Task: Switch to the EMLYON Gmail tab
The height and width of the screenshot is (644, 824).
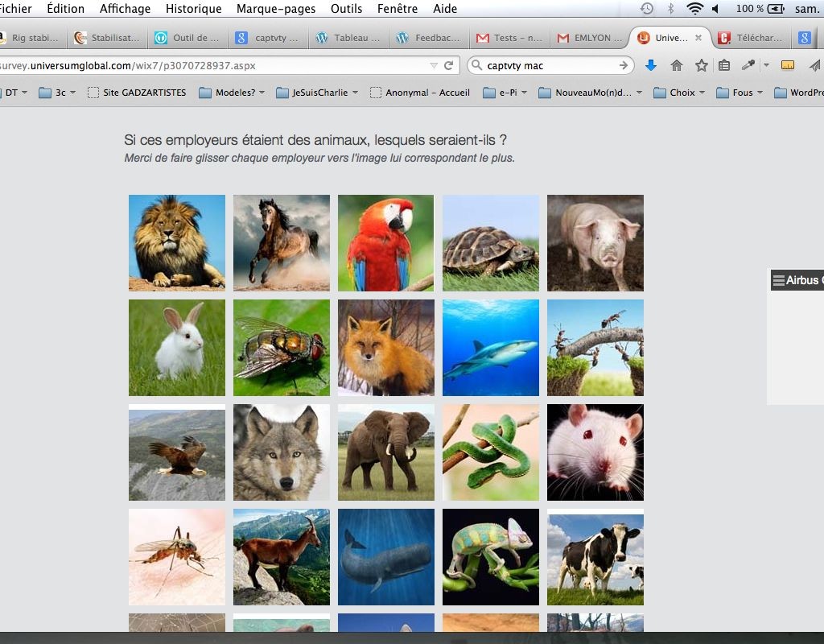Action: point(590,38)
